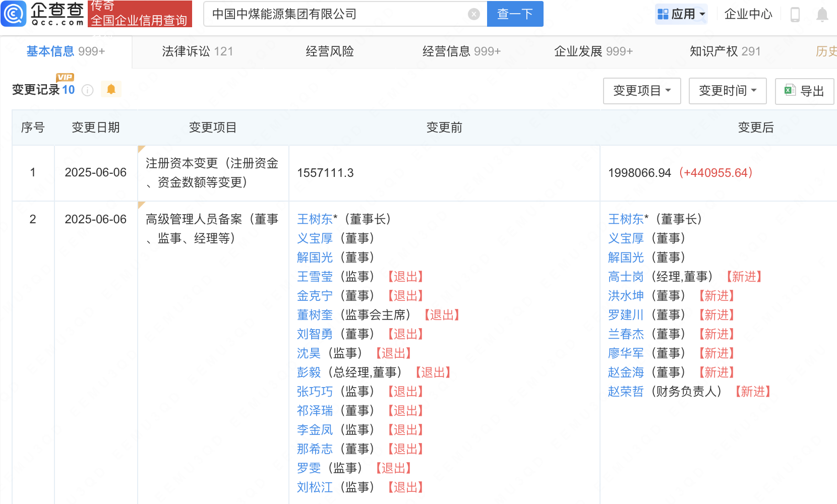The image size is (837, 504).
Task: Open 彭毅 总经理 link
Action: click(309, 372)
